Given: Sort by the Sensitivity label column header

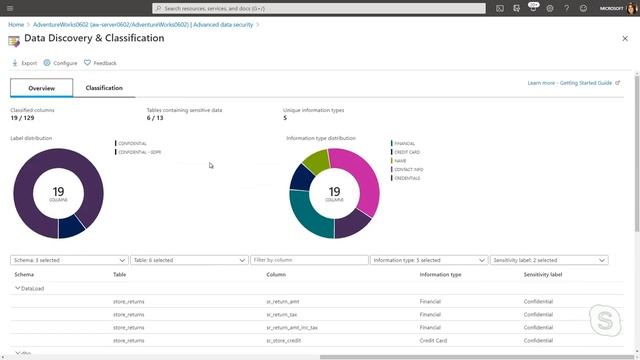Looking at the screenshot, I should coord(543,275).
